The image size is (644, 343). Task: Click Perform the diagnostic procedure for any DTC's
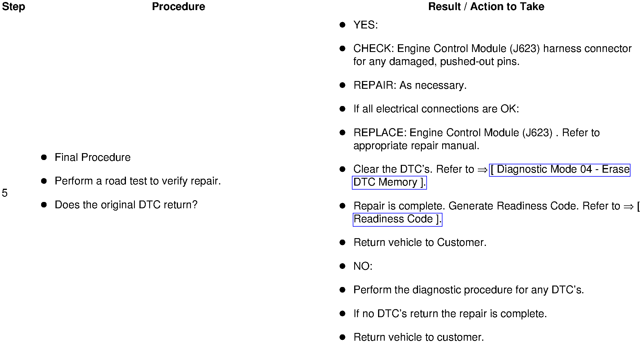pos(468,290)
